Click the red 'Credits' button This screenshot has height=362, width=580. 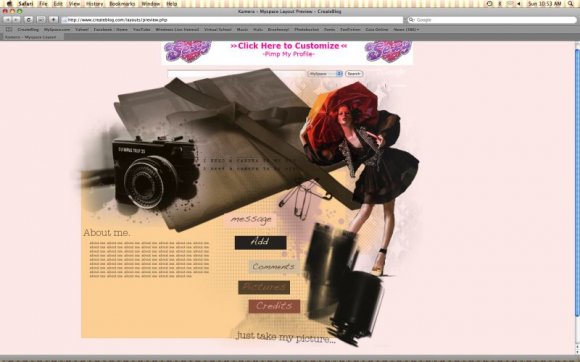(x=274, y=306)
